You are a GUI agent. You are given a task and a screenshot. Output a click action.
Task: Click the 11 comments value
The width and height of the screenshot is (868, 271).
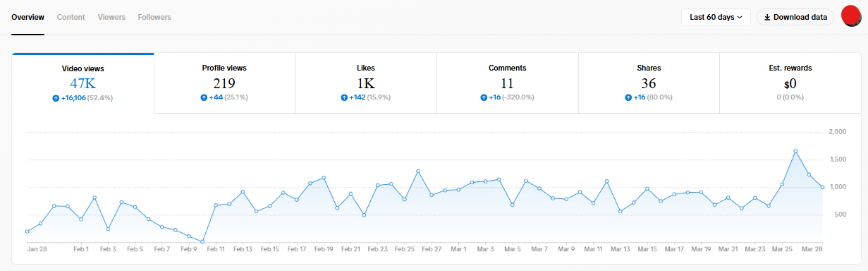pos(508,83)
